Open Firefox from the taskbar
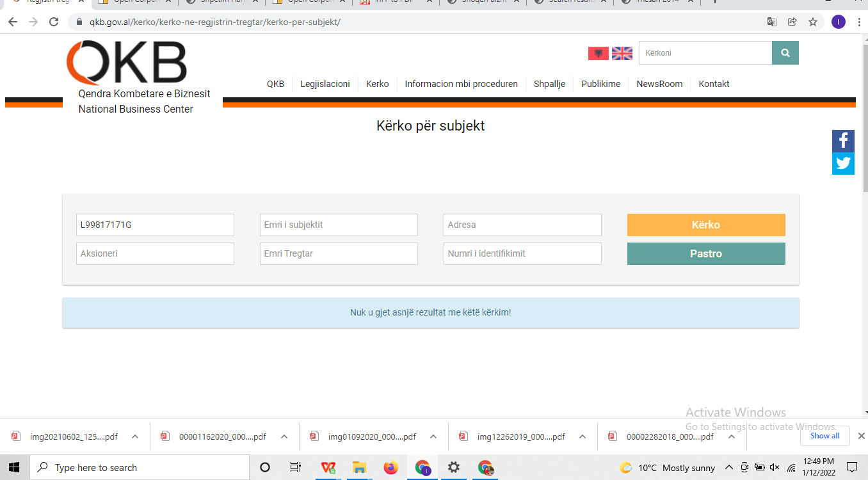 (390, 467)
